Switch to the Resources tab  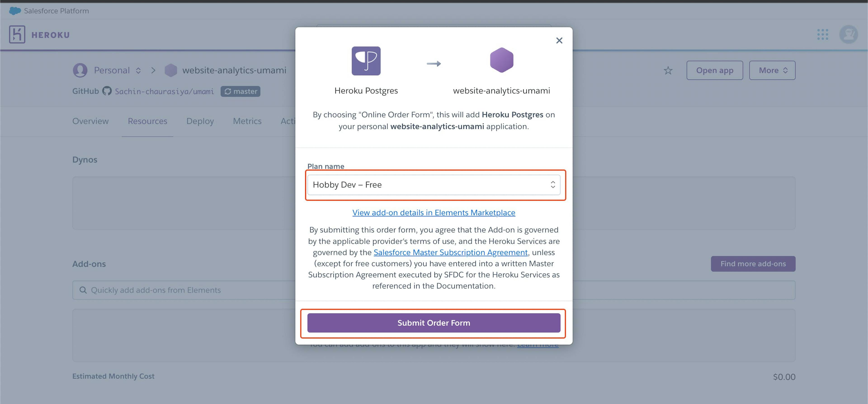click(147, 121)
